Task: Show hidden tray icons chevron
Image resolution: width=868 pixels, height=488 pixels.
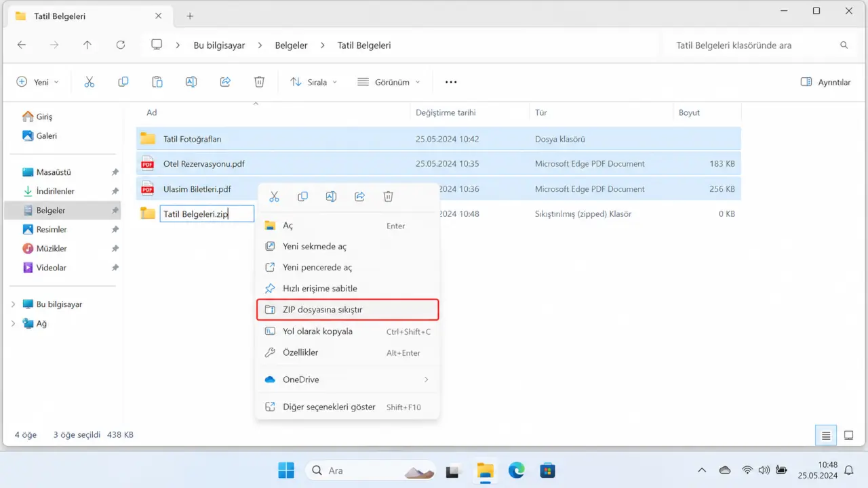Action: pos(702,470)
